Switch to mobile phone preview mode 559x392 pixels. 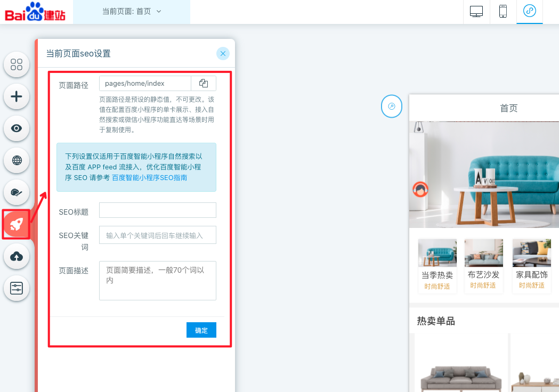coord(503,11)
